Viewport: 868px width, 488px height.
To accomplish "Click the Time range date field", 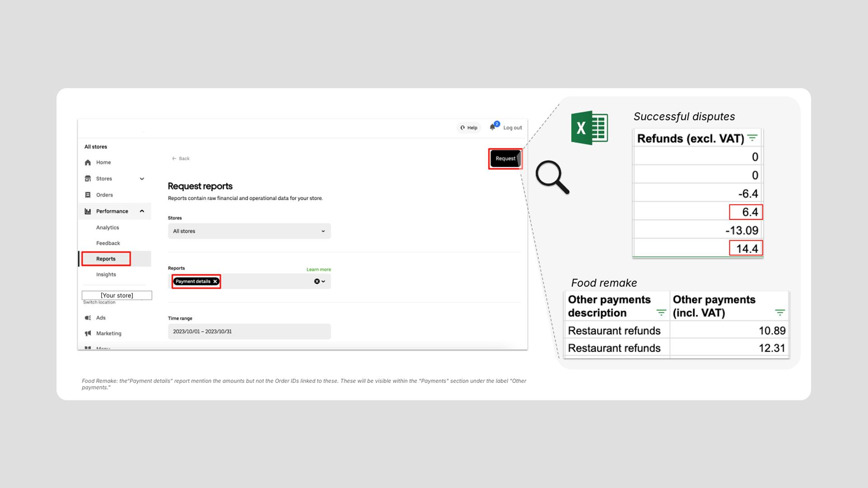I will click(249, 332).
